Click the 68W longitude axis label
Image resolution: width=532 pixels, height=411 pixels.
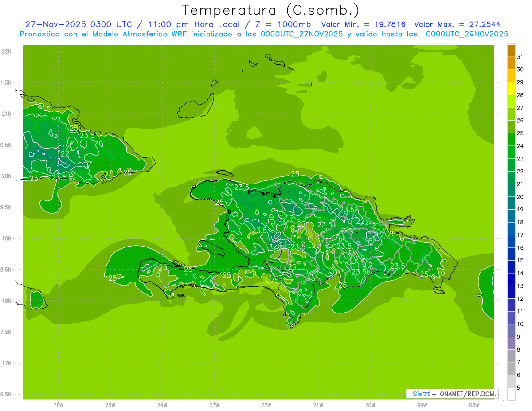click(x=474, y=405)
